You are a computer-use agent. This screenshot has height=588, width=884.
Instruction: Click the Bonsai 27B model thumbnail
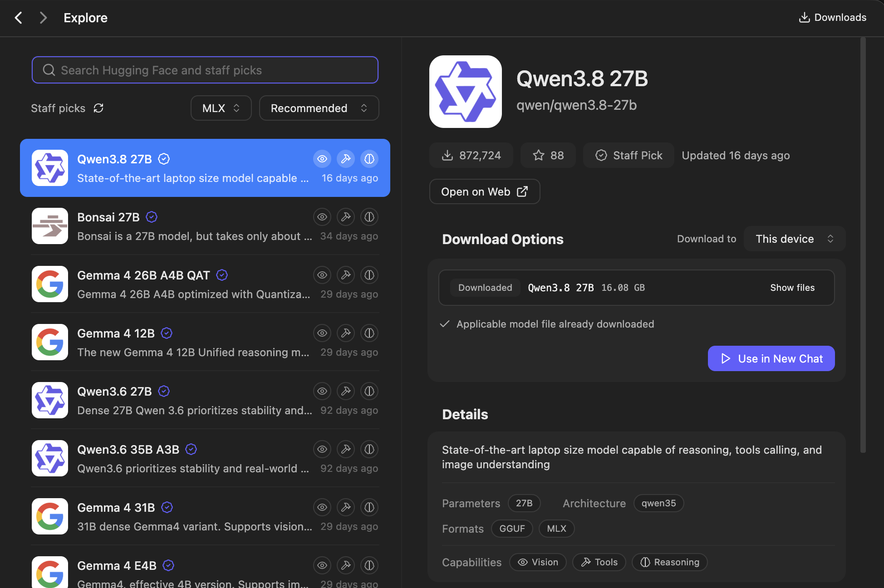50,226
